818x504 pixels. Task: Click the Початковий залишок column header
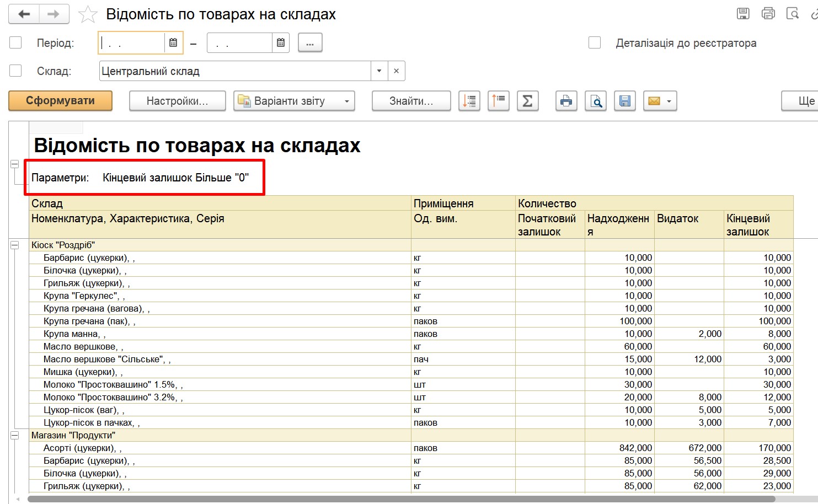[x=550, y=225]
